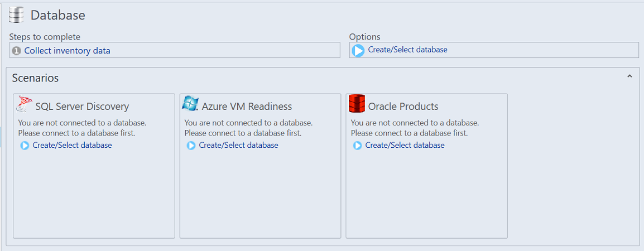The width and height of the screenshot is (644, 251).
Task: Select the Azure VM Readiness scenario title
Action: tap(247, 107)
